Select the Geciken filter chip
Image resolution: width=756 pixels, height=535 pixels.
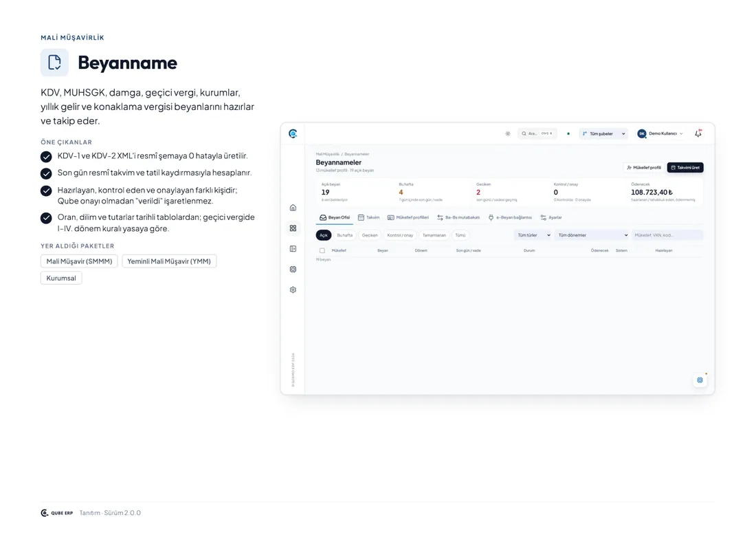point(370,235)
